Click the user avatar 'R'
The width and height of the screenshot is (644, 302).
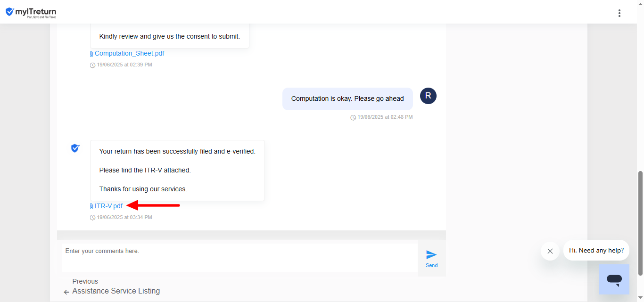pos(428,96)
